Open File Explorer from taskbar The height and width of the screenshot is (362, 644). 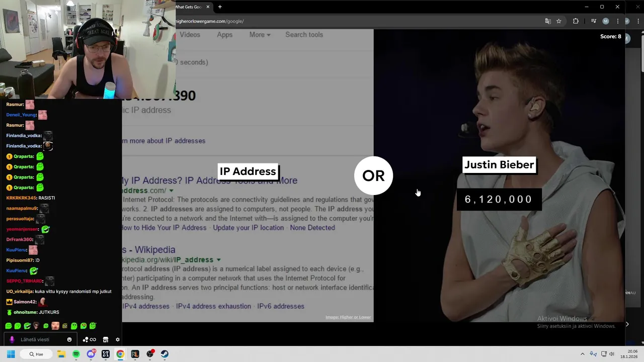coord(61,354)
